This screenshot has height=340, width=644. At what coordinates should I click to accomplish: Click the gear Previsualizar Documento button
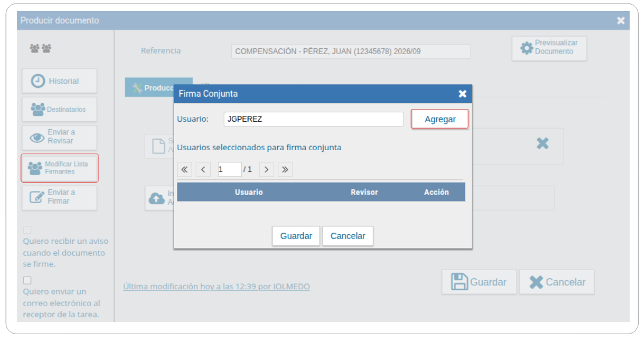coord(549,48)
